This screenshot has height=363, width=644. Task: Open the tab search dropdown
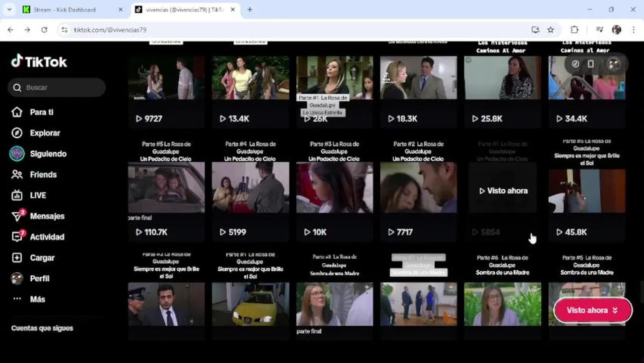pyautogui.click(x=9, y=10)
